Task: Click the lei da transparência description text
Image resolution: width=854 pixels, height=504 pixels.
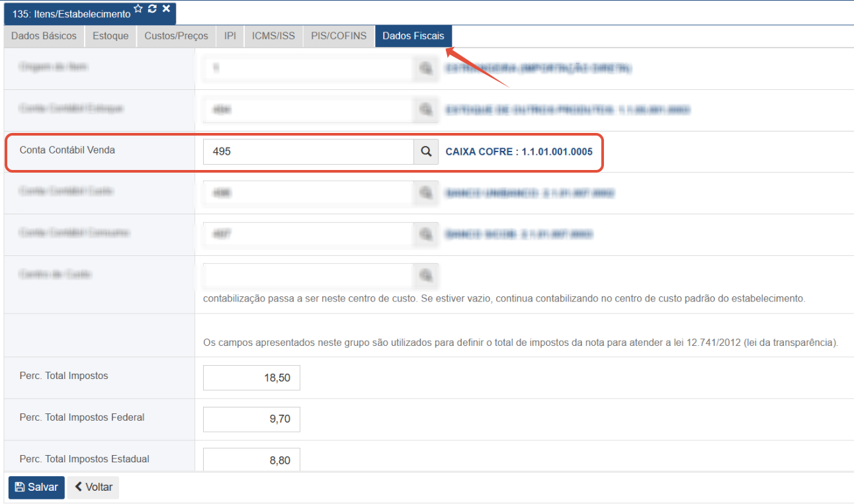Action: [x=521, y=343]
